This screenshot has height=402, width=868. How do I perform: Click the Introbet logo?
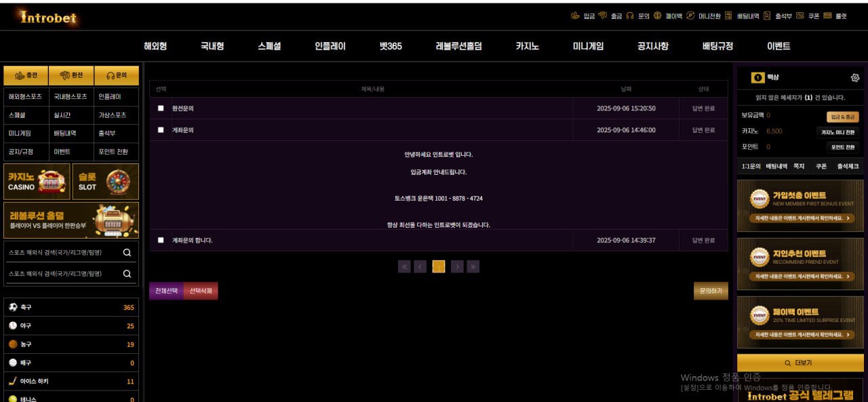[48, 18]
